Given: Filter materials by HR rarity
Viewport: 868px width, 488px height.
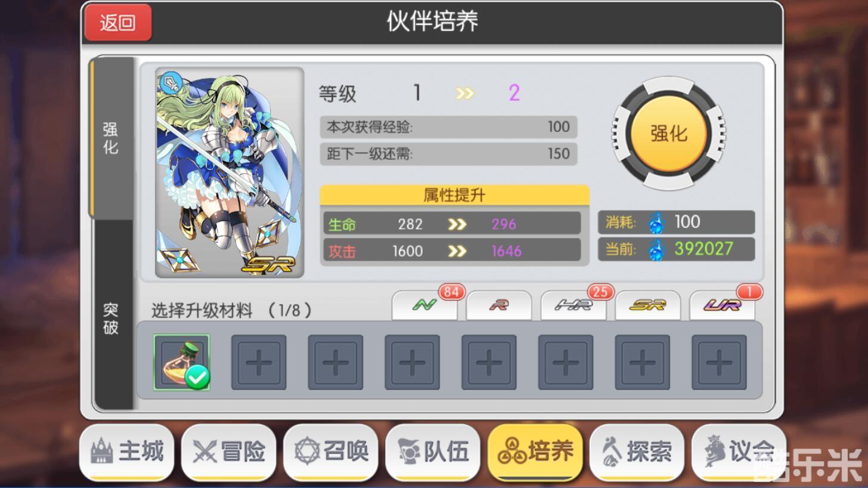Looking at the screenshot, I should pyautogui.click(x=573, y=305).
